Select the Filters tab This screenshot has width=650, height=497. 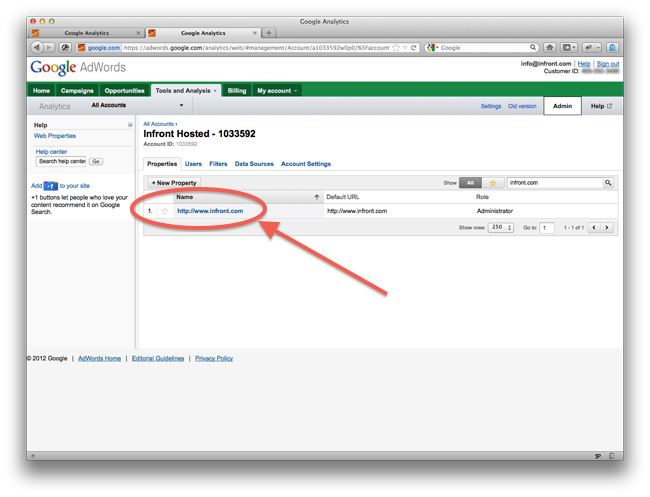tap(218, 164)
